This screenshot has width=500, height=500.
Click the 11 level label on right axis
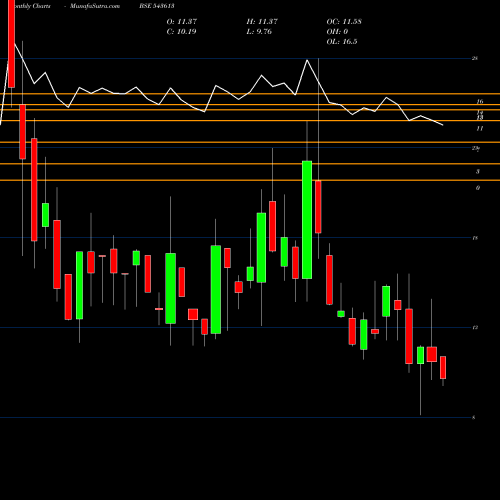point(480,128)
